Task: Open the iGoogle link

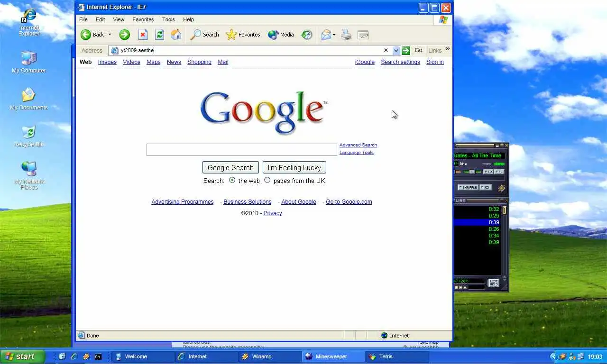Action: [365, 62]
